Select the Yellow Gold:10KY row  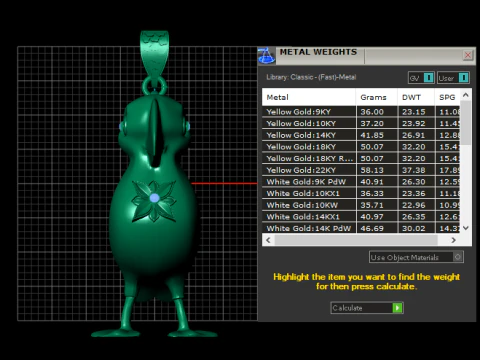click(361, 123)
